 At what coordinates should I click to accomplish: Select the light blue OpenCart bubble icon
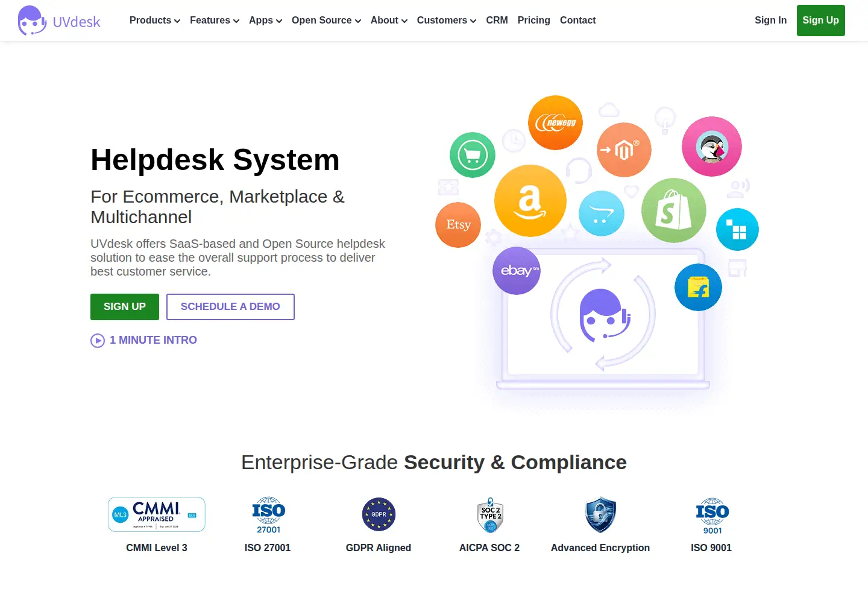point(602,213)
